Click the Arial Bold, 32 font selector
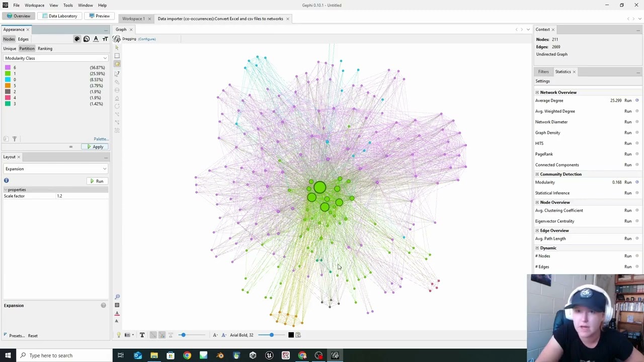The image size is (644, 362). point(242,335)
